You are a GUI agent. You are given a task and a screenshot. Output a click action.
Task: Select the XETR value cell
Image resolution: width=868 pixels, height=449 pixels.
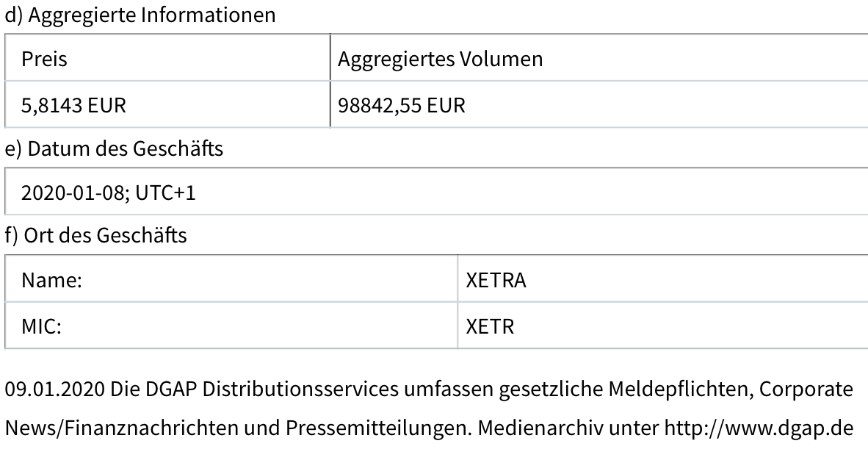coord(490,326)
